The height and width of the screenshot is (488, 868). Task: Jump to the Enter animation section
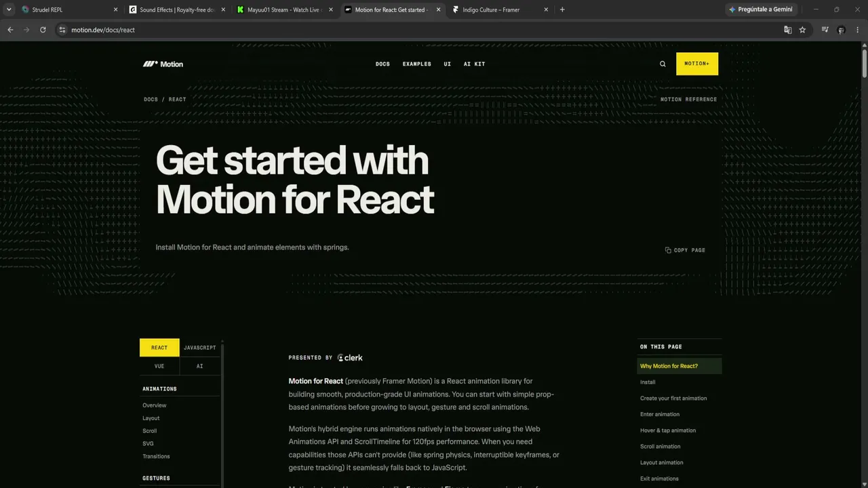point(660,414)
